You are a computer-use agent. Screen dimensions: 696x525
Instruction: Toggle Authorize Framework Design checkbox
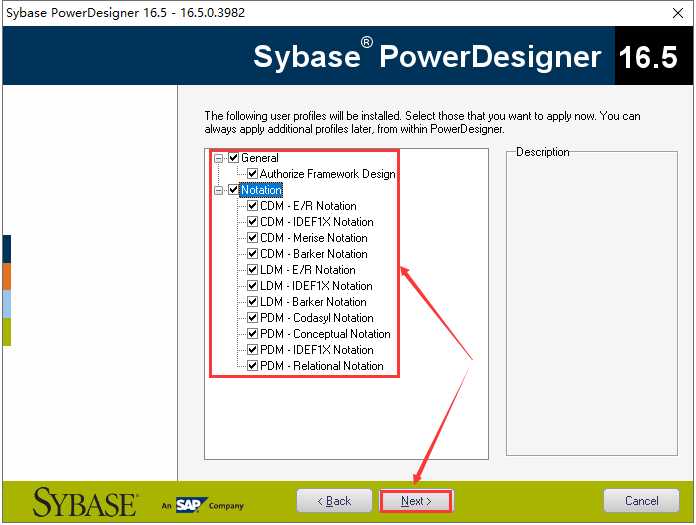tap(253, 174)
